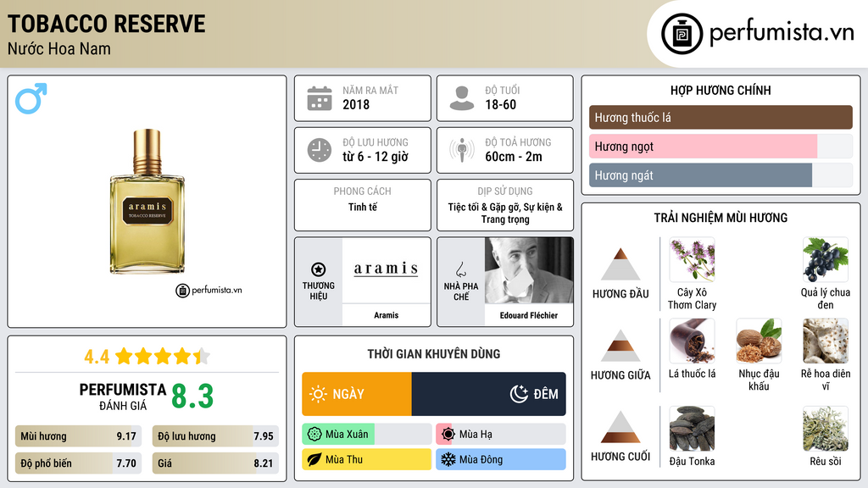Select the Mùa Hạ season bar

click(500, 435)
